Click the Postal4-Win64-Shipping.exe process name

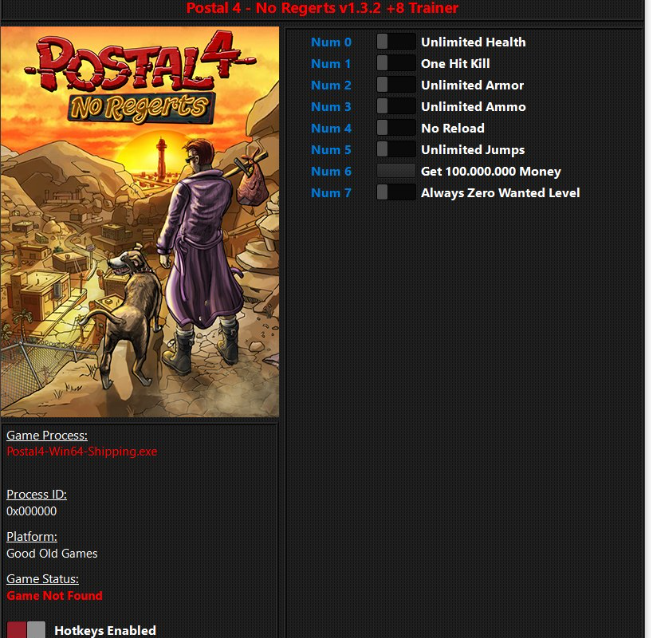tap(82, 452)
